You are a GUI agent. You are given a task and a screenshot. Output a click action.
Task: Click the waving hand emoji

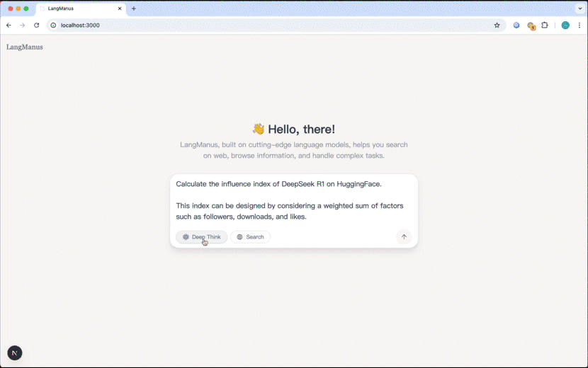(x=259, y=129)
